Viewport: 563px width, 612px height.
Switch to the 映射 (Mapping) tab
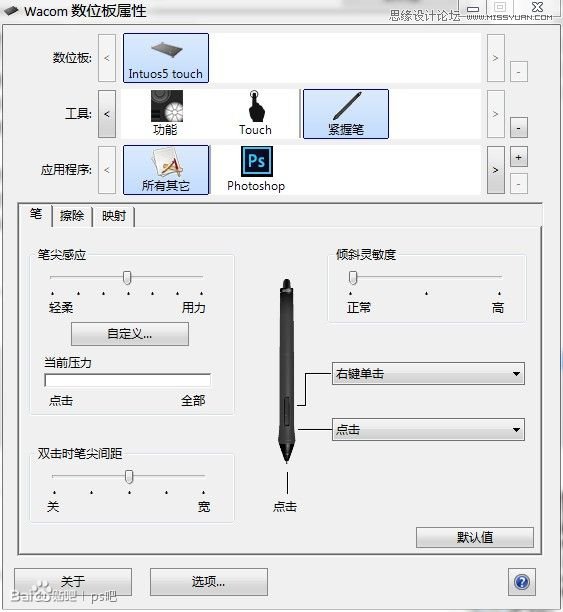point(114,216)
